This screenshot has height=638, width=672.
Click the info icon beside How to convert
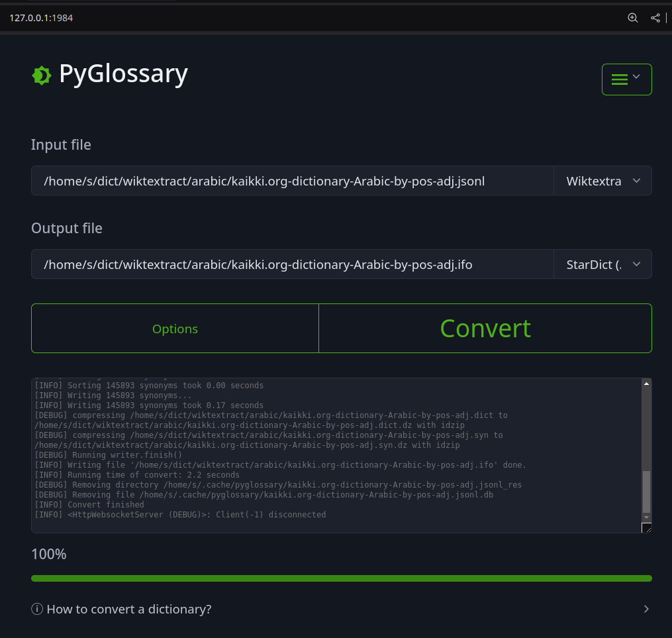tap(37, 609)
